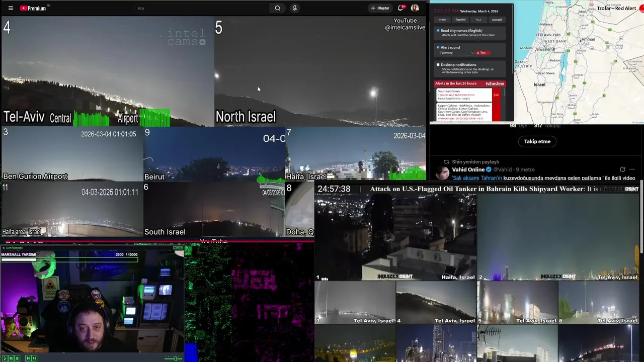
Task: Open the YouTube hamburger menu
Action: [x=11, y=8]
